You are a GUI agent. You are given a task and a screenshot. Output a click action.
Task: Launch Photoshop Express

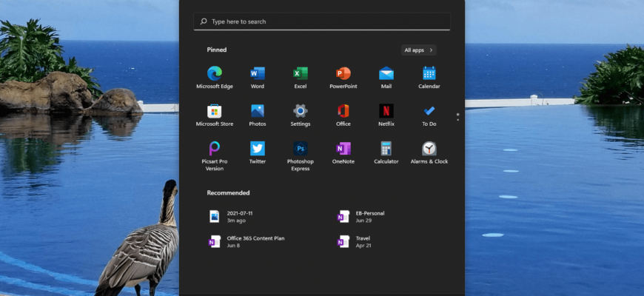tap(301, 156)
